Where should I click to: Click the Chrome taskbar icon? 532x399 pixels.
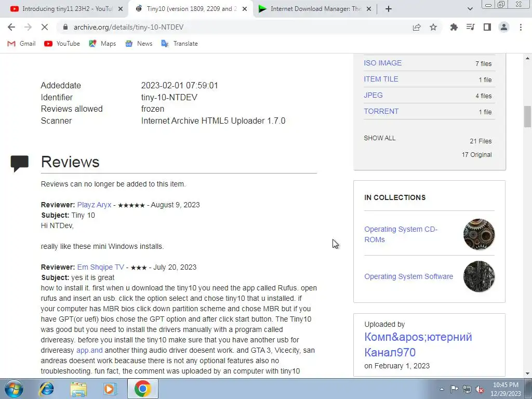(142, 389)
